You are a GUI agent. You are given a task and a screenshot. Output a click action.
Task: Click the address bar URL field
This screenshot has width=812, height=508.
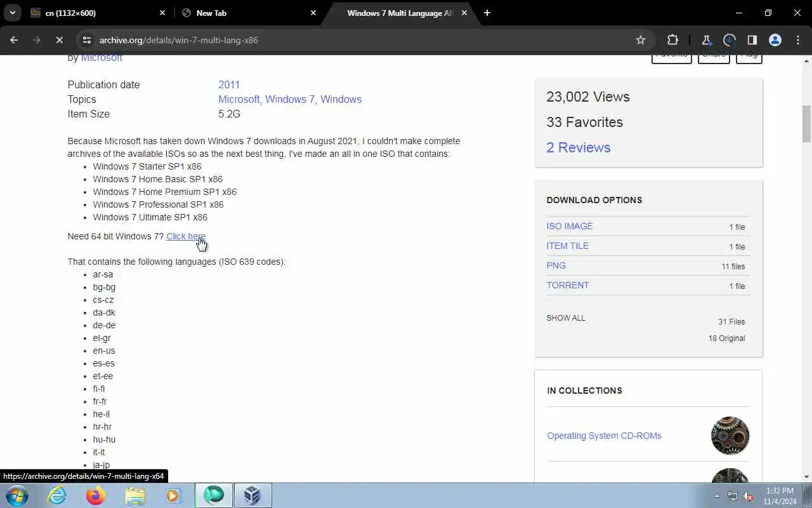coord(362,40)
